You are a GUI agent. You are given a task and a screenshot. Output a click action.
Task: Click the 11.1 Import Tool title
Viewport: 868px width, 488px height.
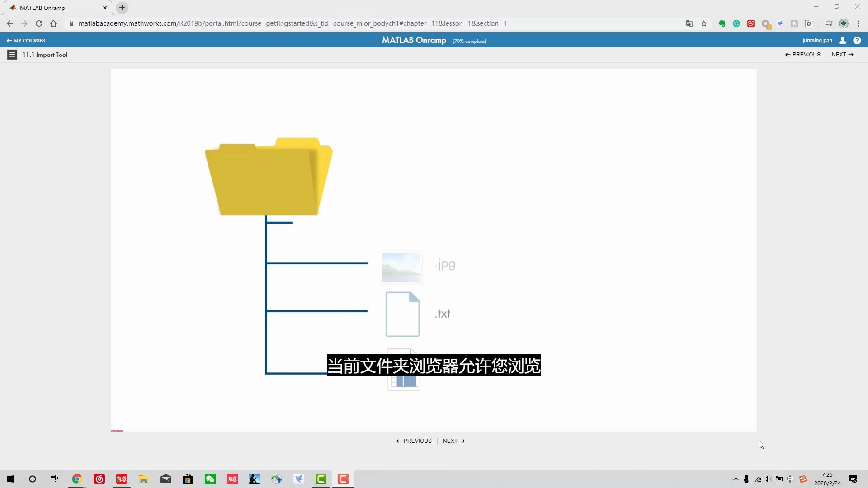[x=45, y=55]
